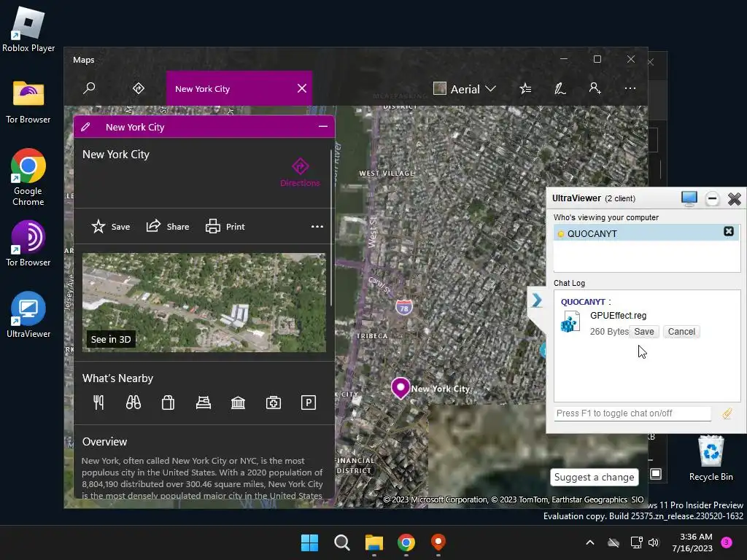The height and width of the screenshot is (560, 747).
Task: Select QUOCANYT in the viewers list
Action: (x=646, y=233)
